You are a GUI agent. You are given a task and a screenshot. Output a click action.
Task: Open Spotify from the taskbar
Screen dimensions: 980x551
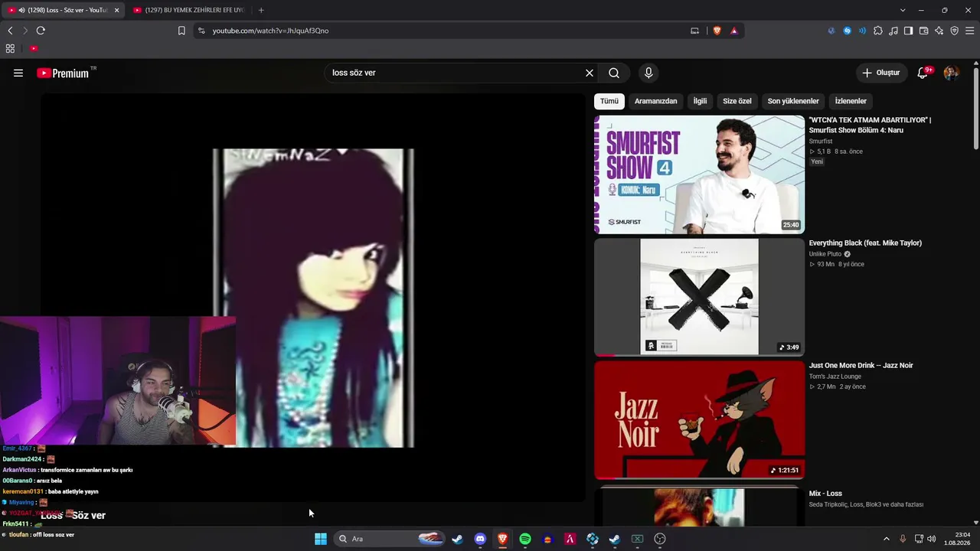[x=525, y=539]
